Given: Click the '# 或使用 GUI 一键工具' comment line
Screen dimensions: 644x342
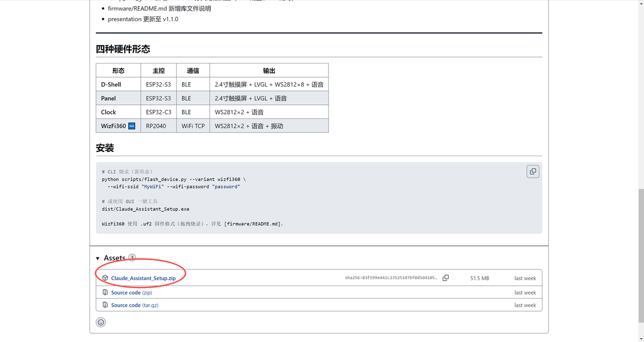Looking at the screenshot, I should pyautogui.click(x=130, y=201).
